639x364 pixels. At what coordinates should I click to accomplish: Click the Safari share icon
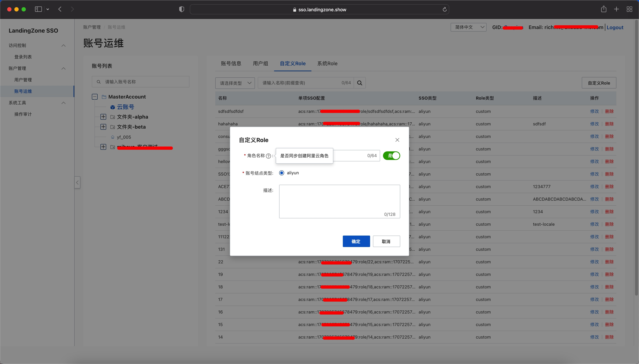(x=603, y=9)
